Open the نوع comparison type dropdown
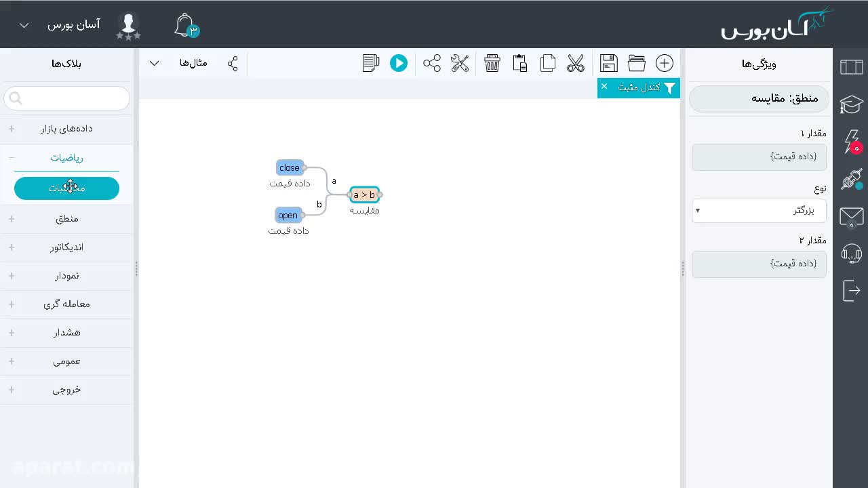 pyautogui.click(x=759, y=210)
